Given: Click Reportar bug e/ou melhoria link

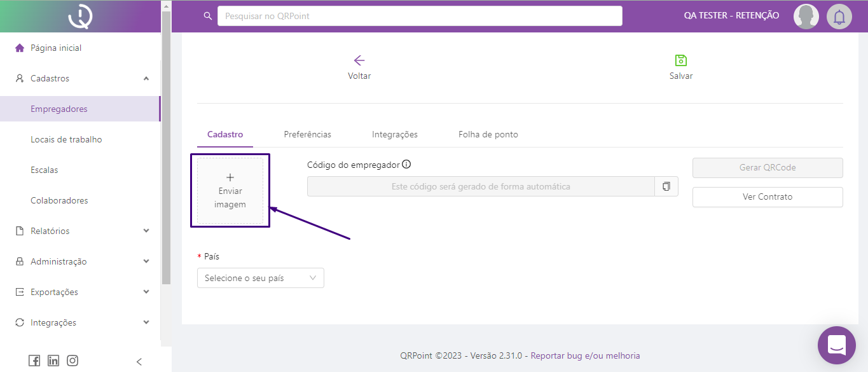Looking at the screenshot, I should click(585, 356).
